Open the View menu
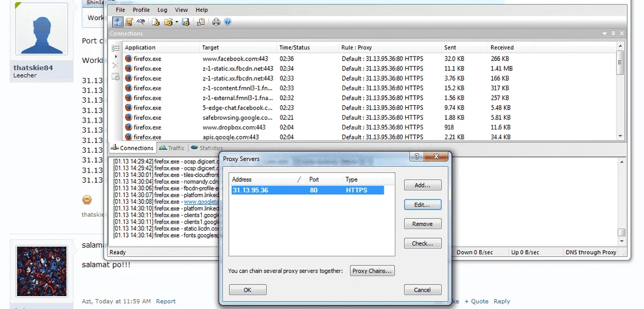This screenshot has width=644, height=309. pyautogui.click(x=181, y=10)
